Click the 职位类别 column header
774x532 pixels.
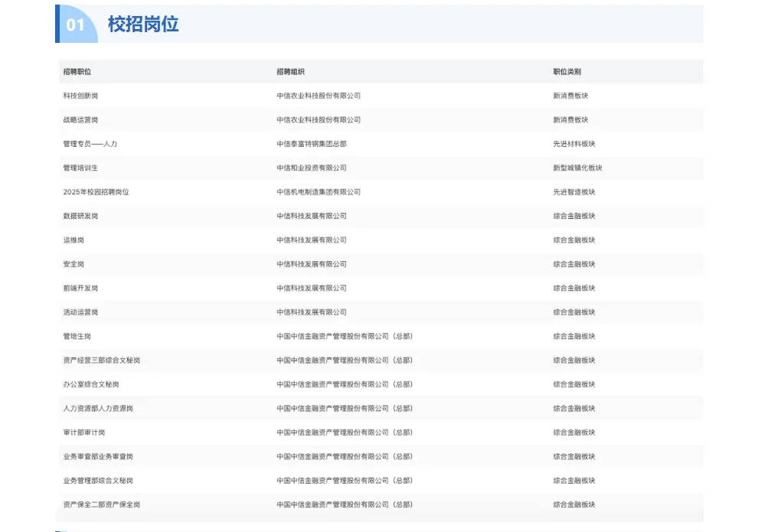(567, 71)
